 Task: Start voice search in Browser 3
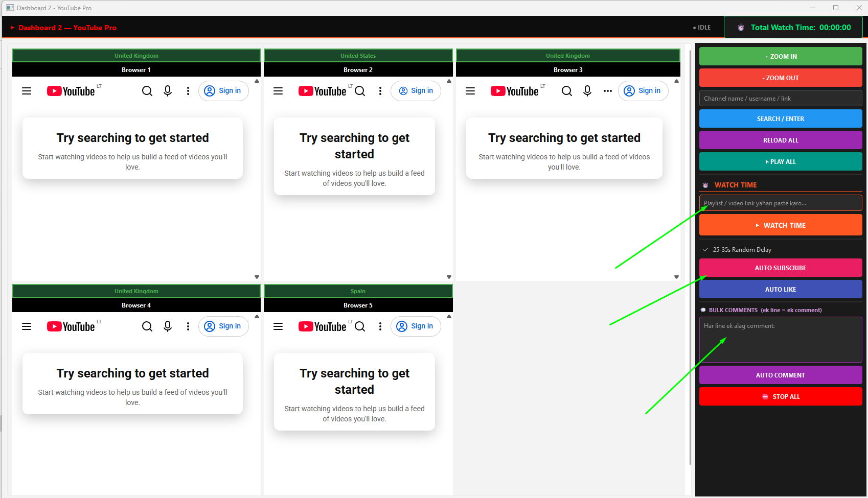pyautogui.click(x=587, y=91)
